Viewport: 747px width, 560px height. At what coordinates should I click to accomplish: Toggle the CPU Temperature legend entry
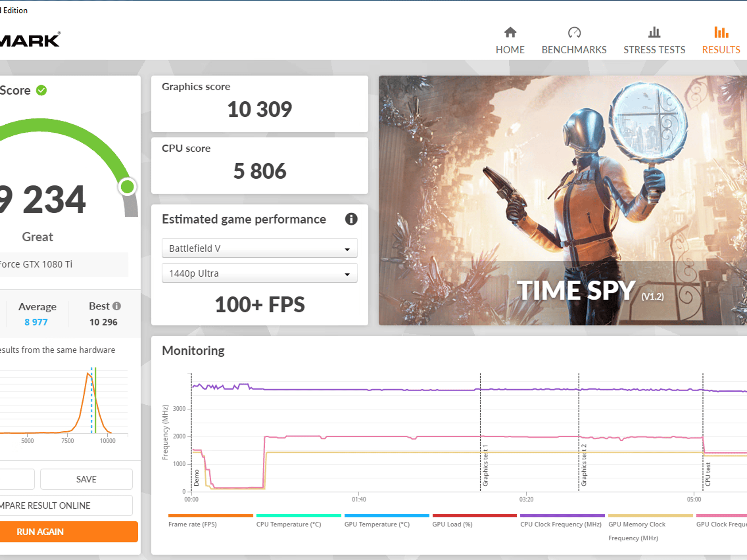point(298,521)
